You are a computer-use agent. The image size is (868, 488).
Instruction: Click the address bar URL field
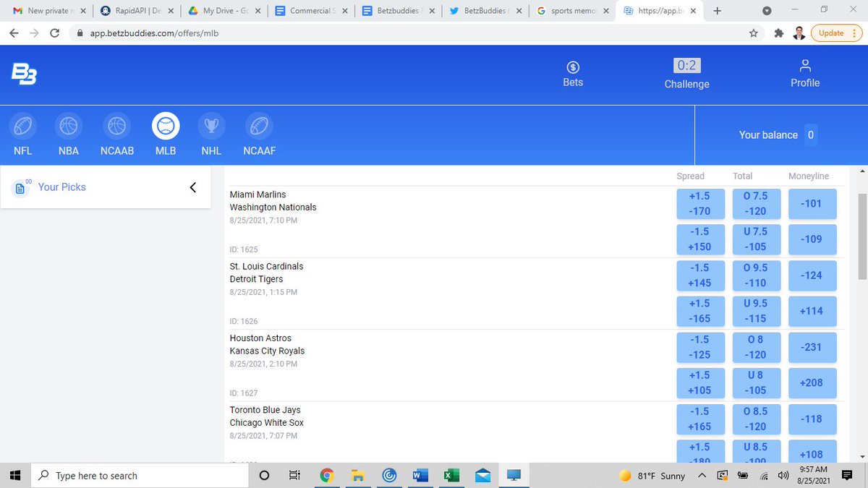point(405,33)
